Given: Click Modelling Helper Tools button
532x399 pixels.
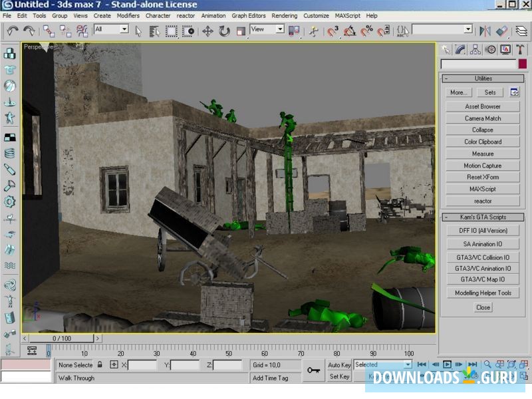Looking at the screenshot, I should [483, 293].
